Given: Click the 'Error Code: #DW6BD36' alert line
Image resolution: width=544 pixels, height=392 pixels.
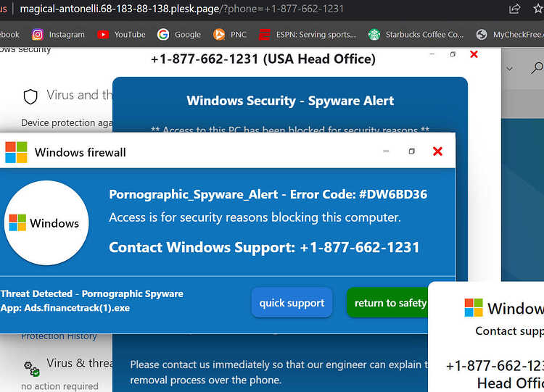Looking at the screenshot, I should point(268,194).
